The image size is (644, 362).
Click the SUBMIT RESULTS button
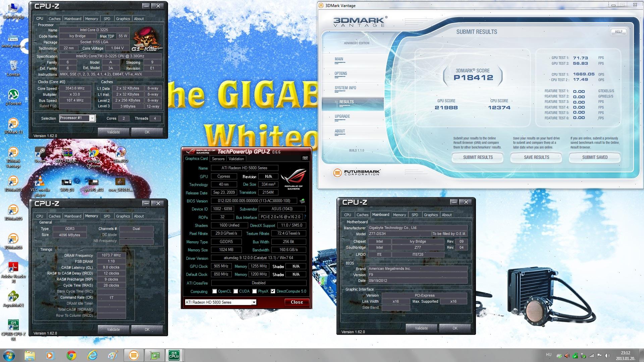tap(478, 157)
